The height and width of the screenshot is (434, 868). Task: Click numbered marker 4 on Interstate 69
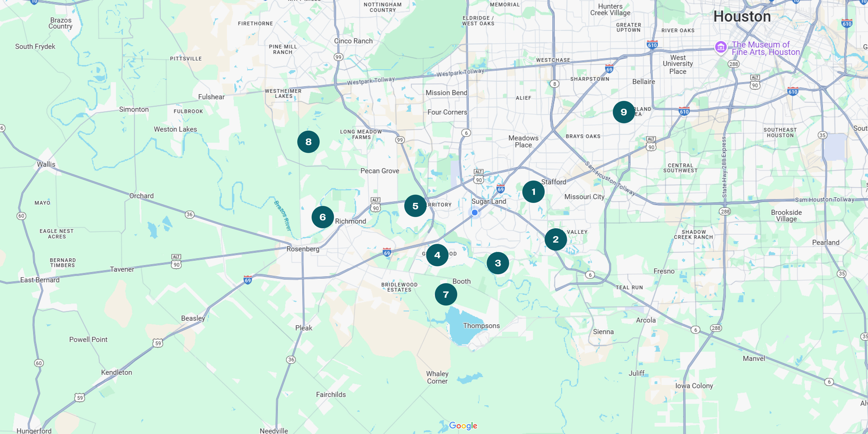pos(437,255)
